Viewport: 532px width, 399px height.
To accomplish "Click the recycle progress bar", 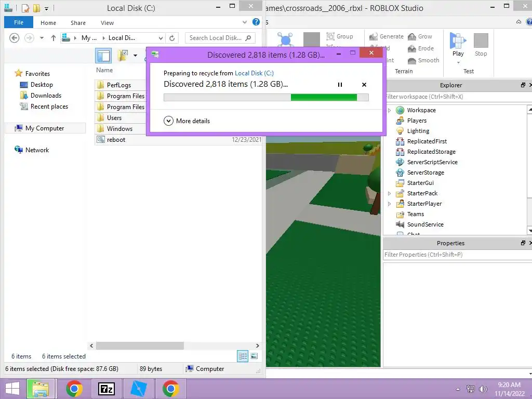I will coord(266,97).
